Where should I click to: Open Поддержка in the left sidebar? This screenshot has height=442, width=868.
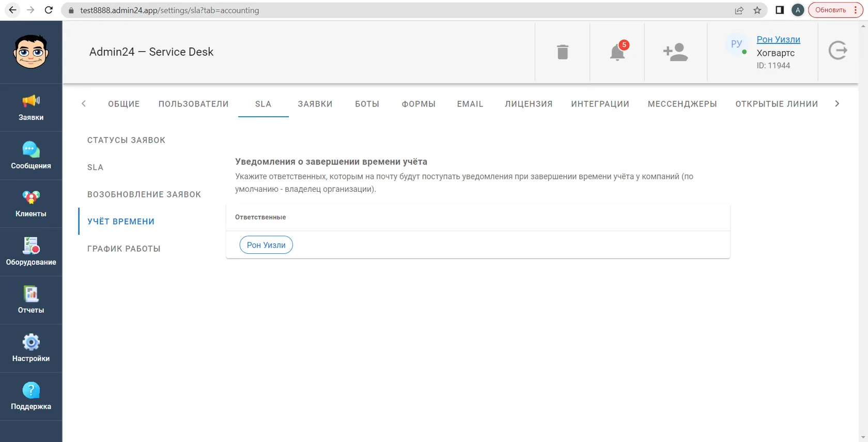pos(31,396)
